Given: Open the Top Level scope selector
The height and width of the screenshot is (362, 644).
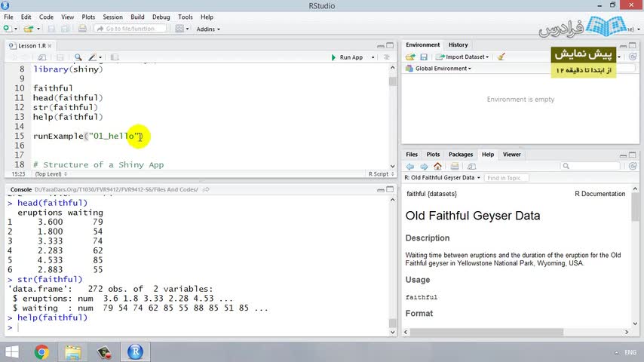Looking at the screenshot, I should pos(51,174).
